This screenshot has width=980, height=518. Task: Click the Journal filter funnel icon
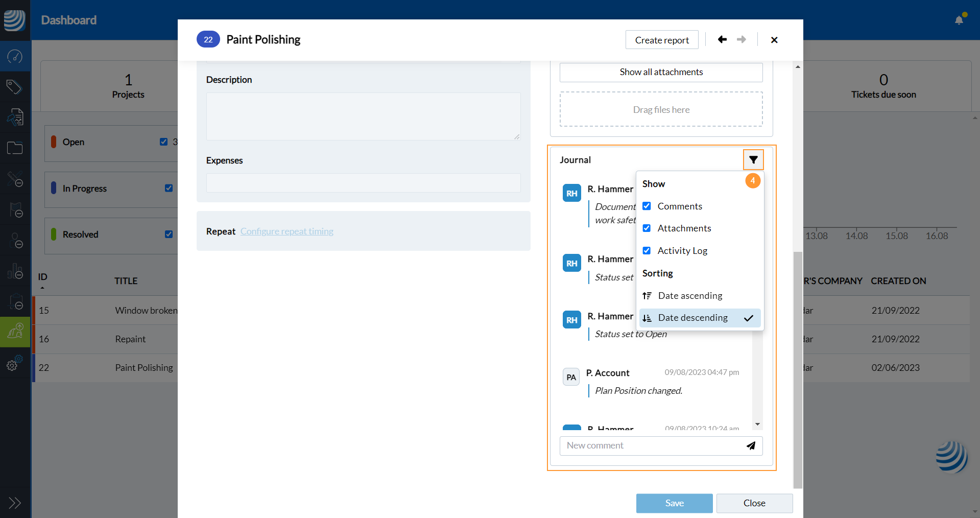click(753, 160)
